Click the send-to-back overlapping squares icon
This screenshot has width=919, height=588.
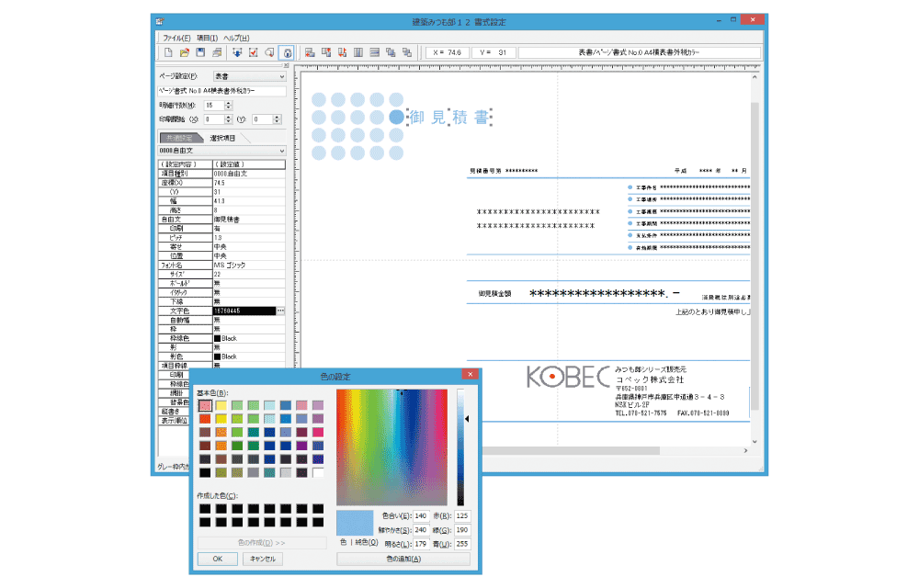[407, 52]
